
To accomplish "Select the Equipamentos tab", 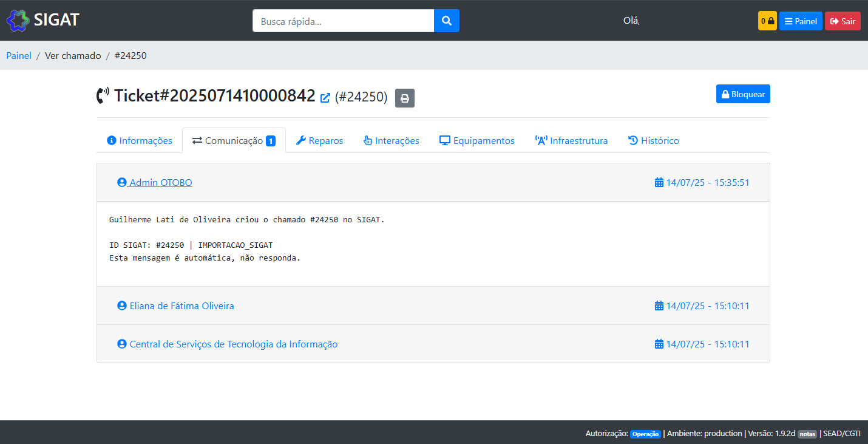I will [477, 140].
